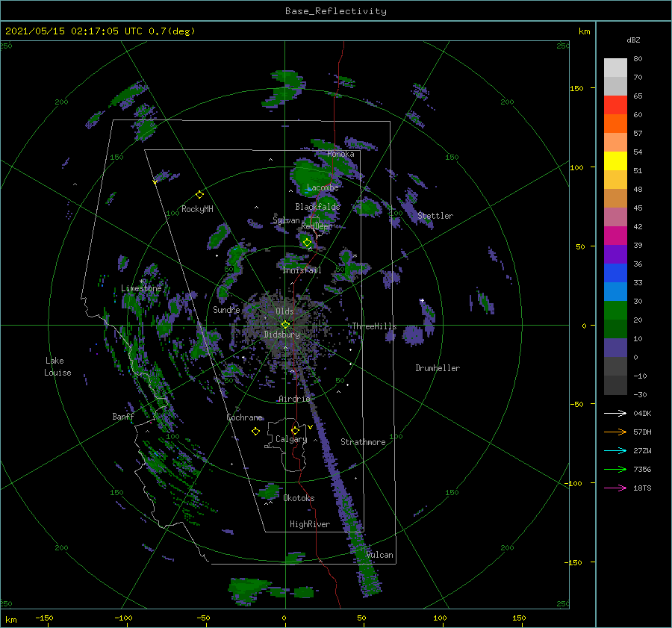The height and width of the screenshot is (628, 672).
Task: Click the Vulcan city label
Action: pos(379,555)
